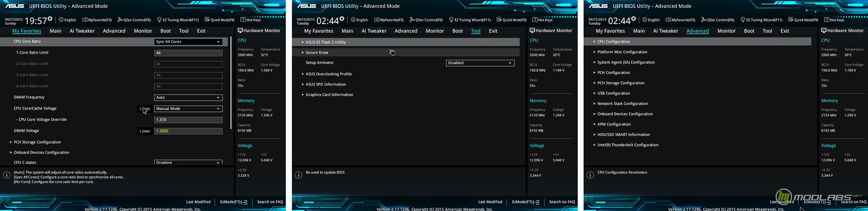Click the gear icon beside the 19:57 clock

click(x=50, y=19)
